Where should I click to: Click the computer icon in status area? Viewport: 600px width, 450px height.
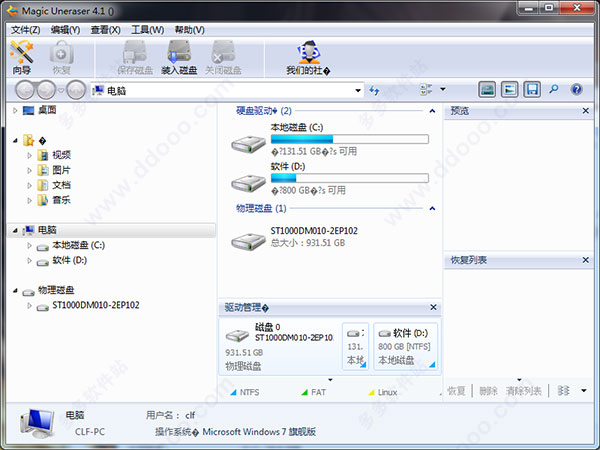pos(37,423)
